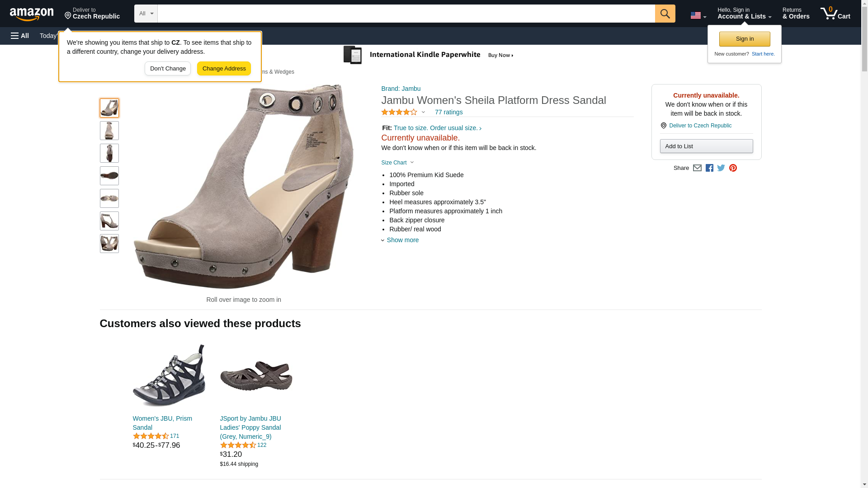Go to Amazon home via logo
Viewport: 868px width, 488px height.
pos(32,14)
